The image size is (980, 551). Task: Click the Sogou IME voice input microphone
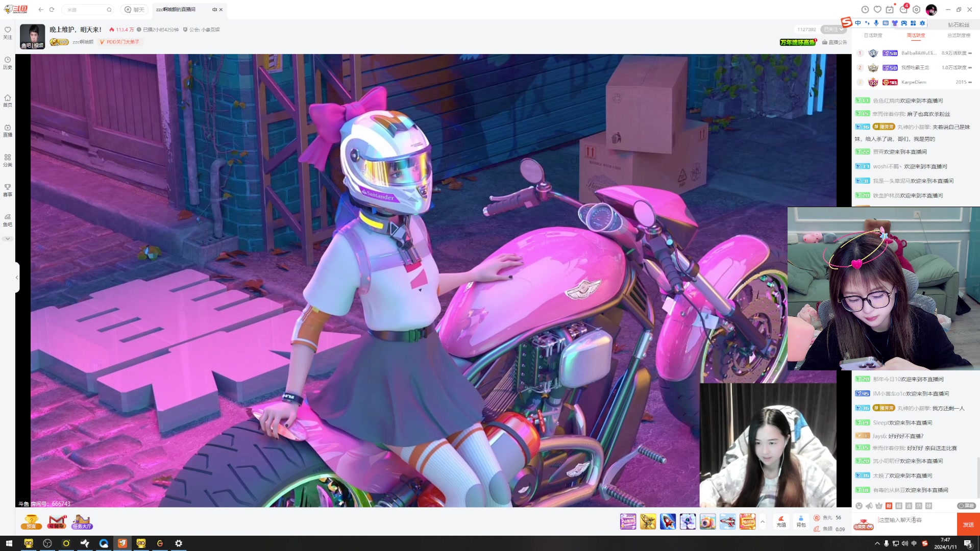click(x=876, y=23)
